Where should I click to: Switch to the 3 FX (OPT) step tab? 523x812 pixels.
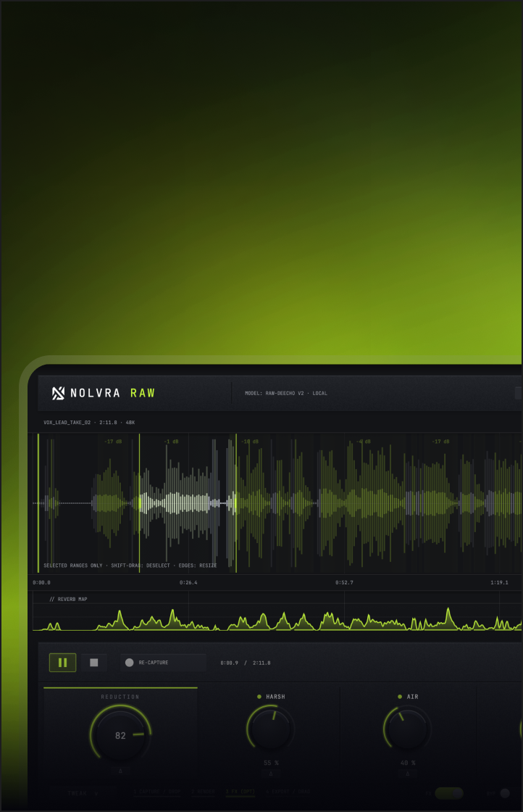pyautogui.click(x=240, y=792)
